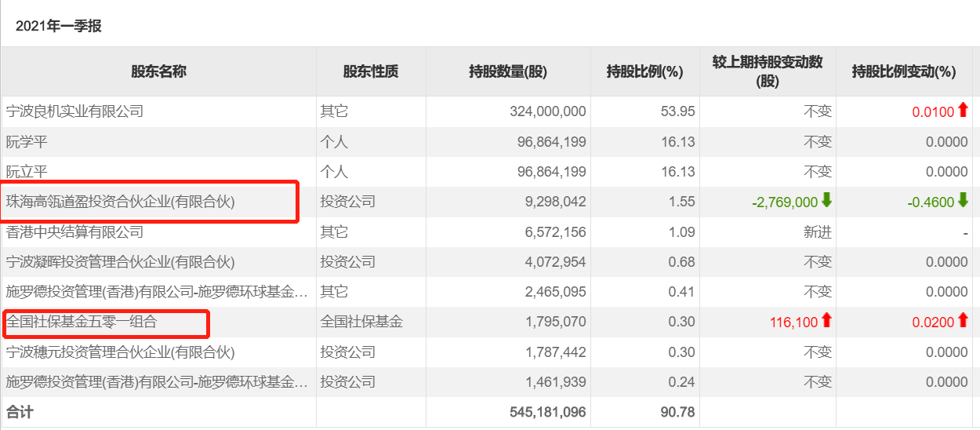Click share count 1,461,939

pos(555,382)
